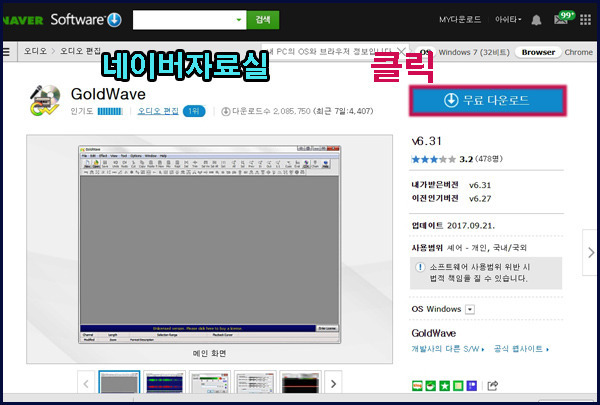Click 메인 화면 caption
The height and width of the screenshot is (405, 600).
pyautogui.click(x=209, y=353)
